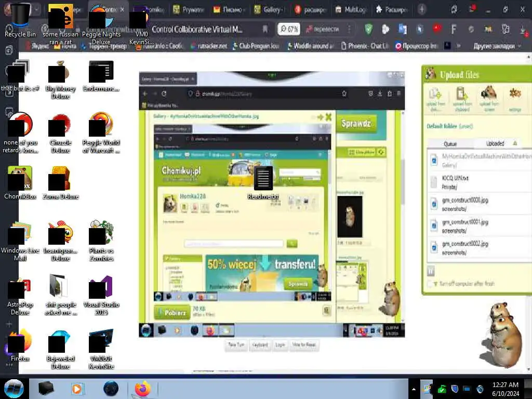Select KICQ UIN.txt in uploaded list
This screenshot has height=399, width=532.
click(x=479, y=182)
